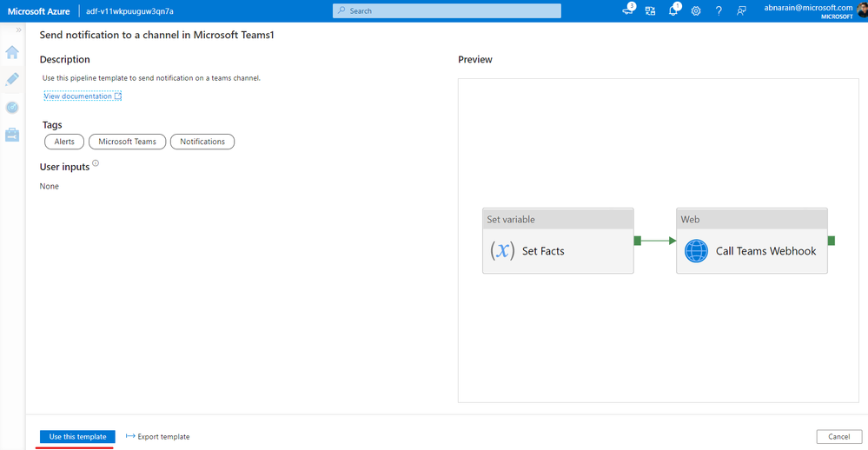Click the Preview heading
The image size is (868, 450).
coord(475,59)
